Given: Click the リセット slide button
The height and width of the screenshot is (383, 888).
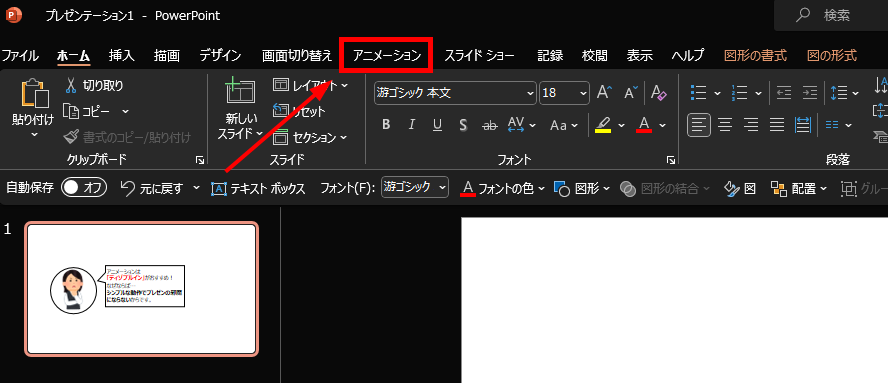Looking at the screenshot, I should [x=300, y=111].
